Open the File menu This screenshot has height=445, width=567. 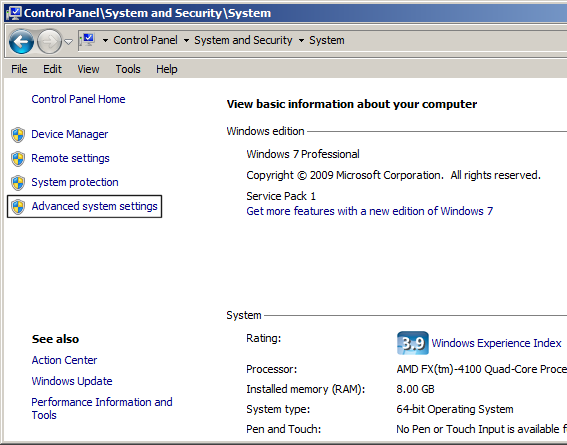point(19,69)
